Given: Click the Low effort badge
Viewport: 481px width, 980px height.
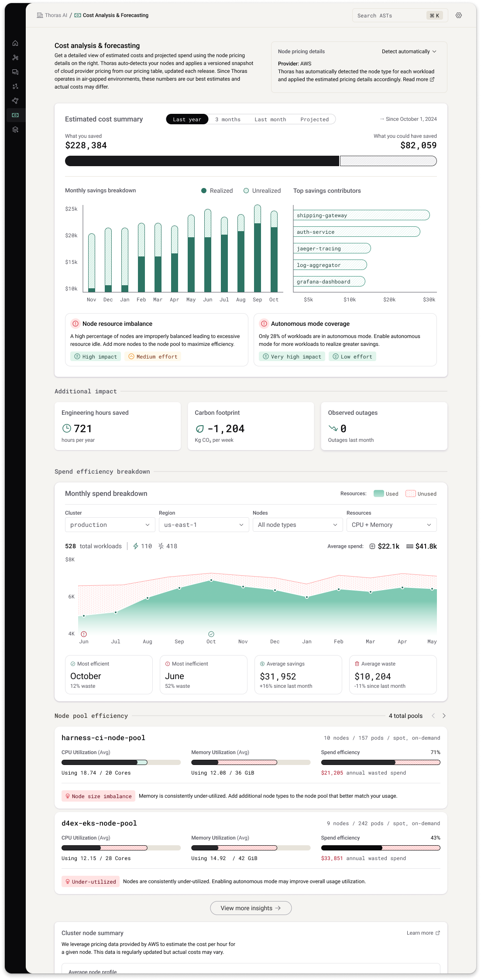Looking at the screenshot, I should click(x=352, y=356).
